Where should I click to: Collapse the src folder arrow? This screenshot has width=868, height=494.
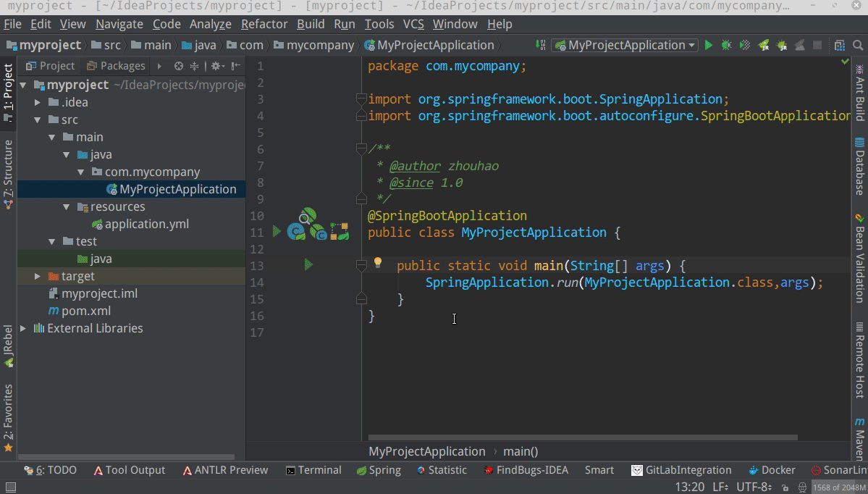[x=38, y=120]
